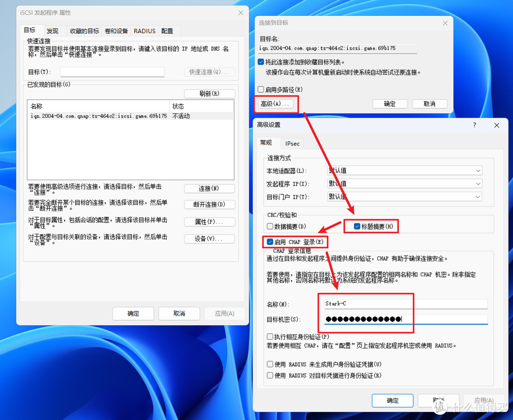Switch to the 配置 tab
This screenshot has width=513, height=420.
point(168,30)
